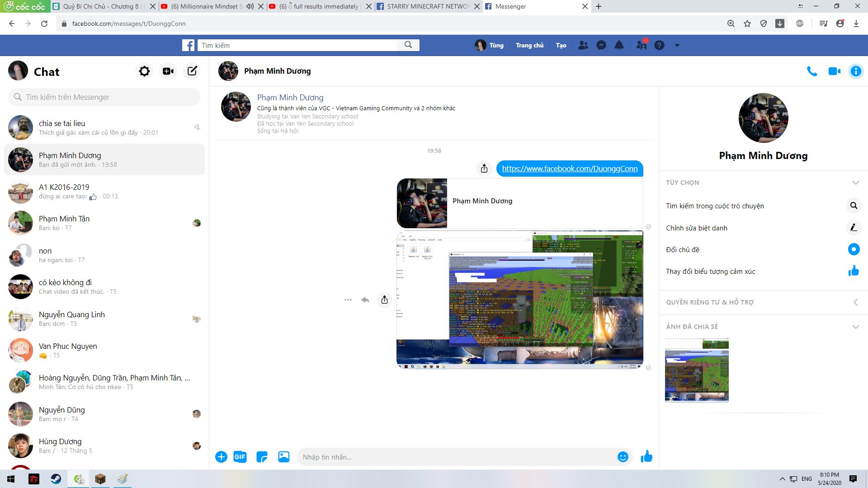Open the shared photo thumbnail in sidebar

tap(697, 371)
